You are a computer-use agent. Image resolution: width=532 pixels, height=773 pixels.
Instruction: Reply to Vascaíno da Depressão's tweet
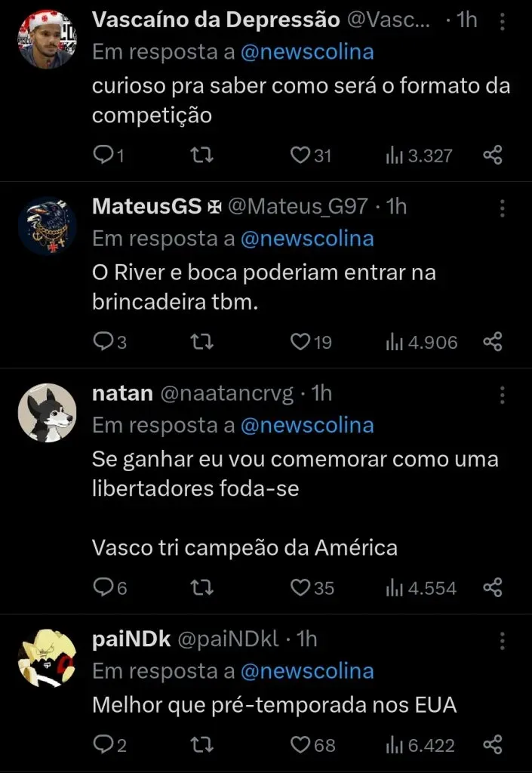[x=103, y=156]
